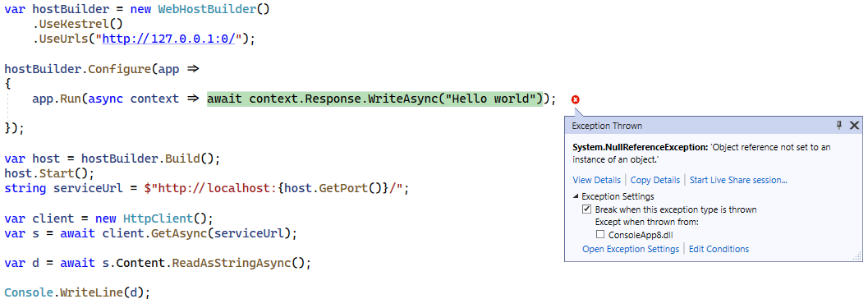Check the ConsoleApp8.dll exclusion box

(600, 235)
